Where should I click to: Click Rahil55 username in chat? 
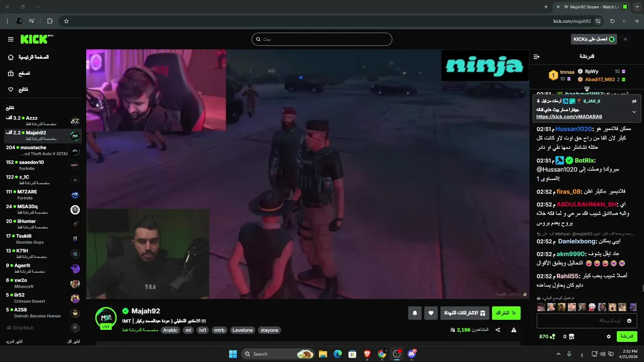click(x=568, y=276)
